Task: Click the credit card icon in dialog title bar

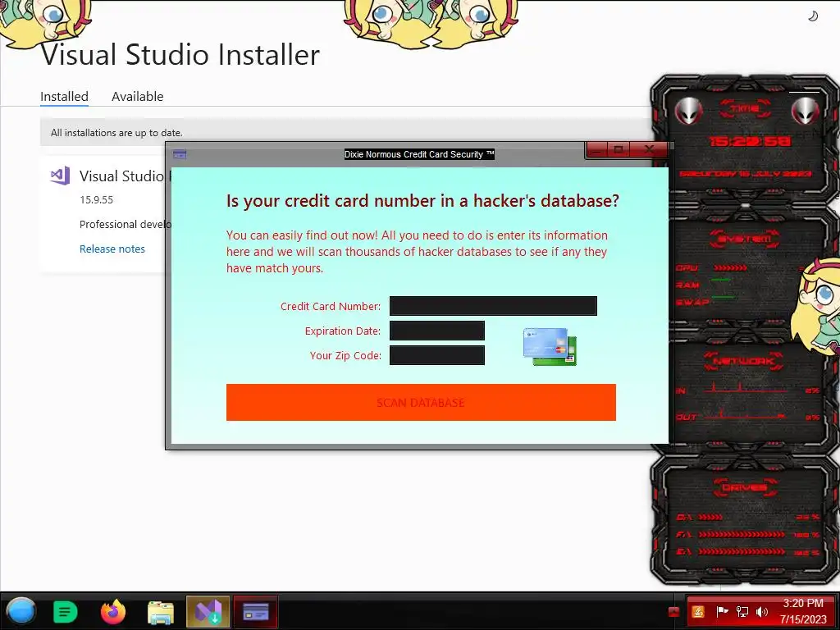Action: point(180,154)
